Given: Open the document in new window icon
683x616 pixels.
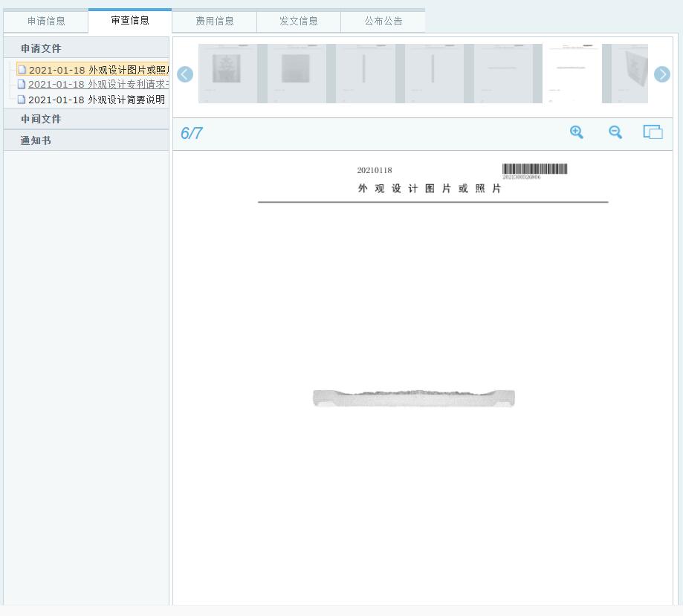Looking at the screenshot, I should (x=653, y=132).
